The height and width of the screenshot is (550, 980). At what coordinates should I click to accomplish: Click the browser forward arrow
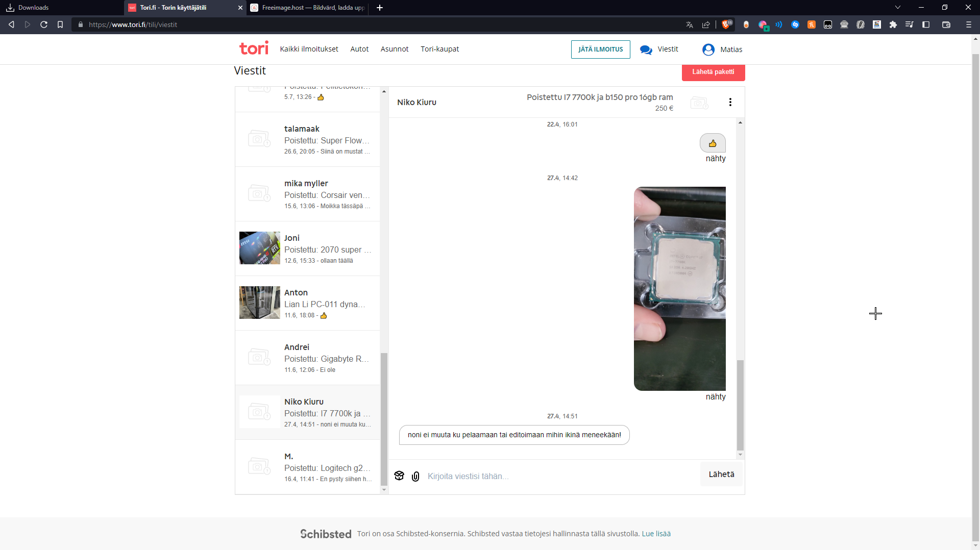pyautogui.click(x=28, y=24)
